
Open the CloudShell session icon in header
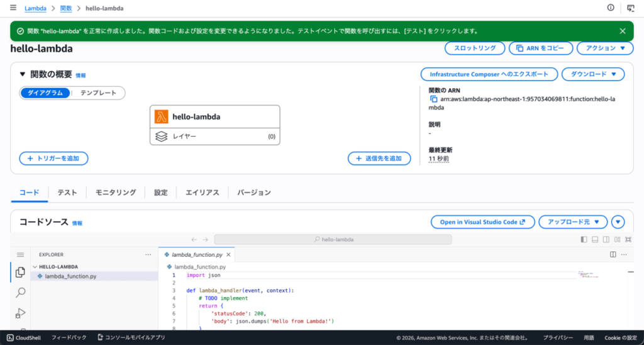click(x=630, y=8)
